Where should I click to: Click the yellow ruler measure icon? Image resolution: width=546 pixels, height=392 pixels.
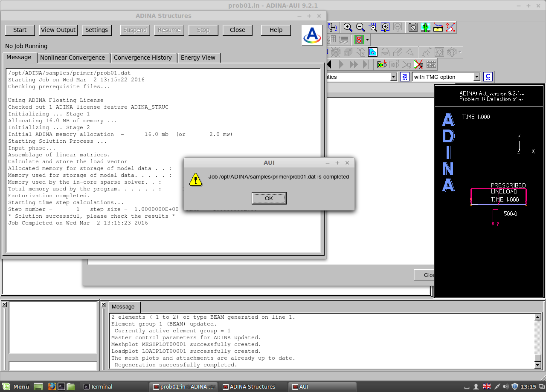[438, 28]
